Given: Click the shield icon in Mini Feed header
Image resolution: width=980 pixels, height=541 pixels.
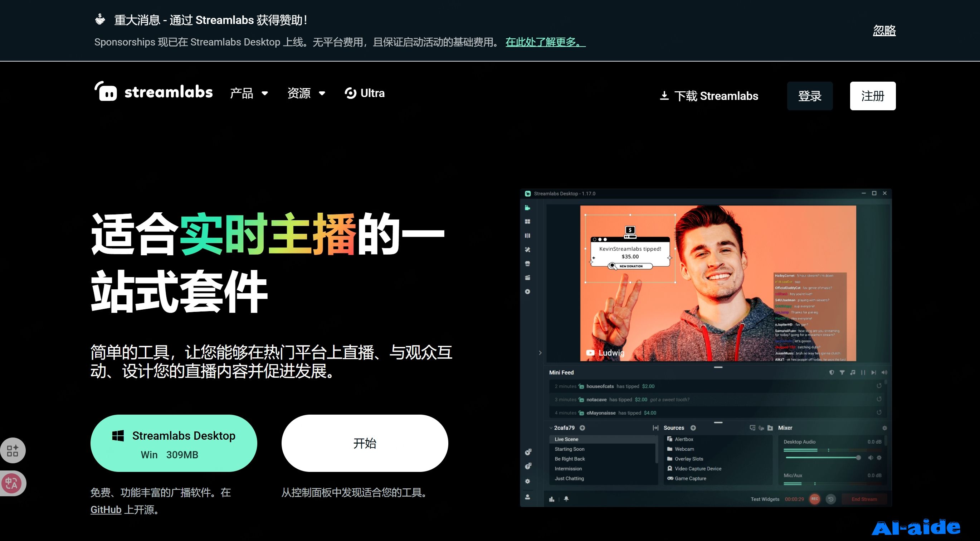Looking at the screenshot, I should [832, 373].
